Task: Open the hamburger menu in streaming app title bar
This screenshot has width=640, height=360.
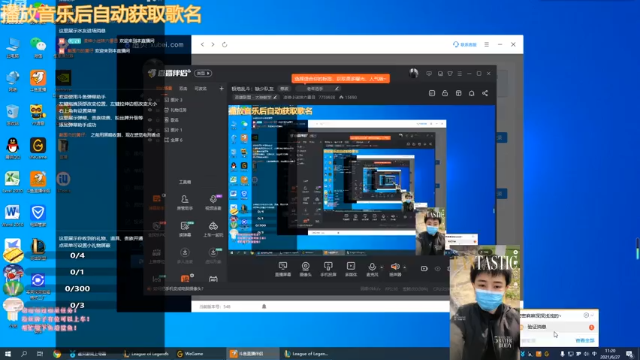Action: point(460,73)
